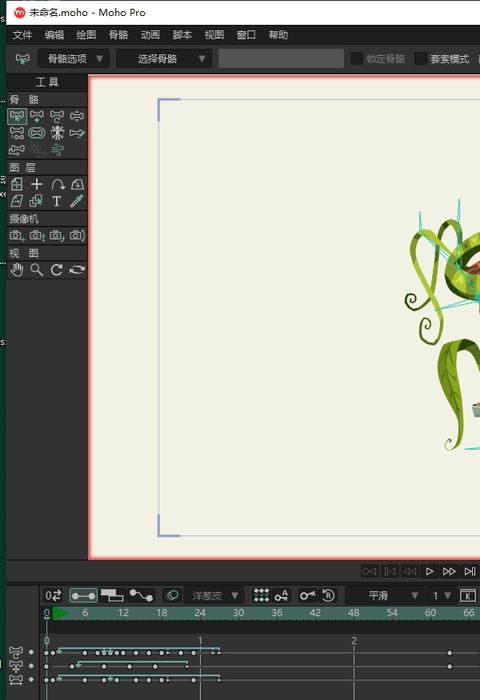Select the Rotate Workspace tool
This screenshot has height=700, width=480.
[57, 270]
